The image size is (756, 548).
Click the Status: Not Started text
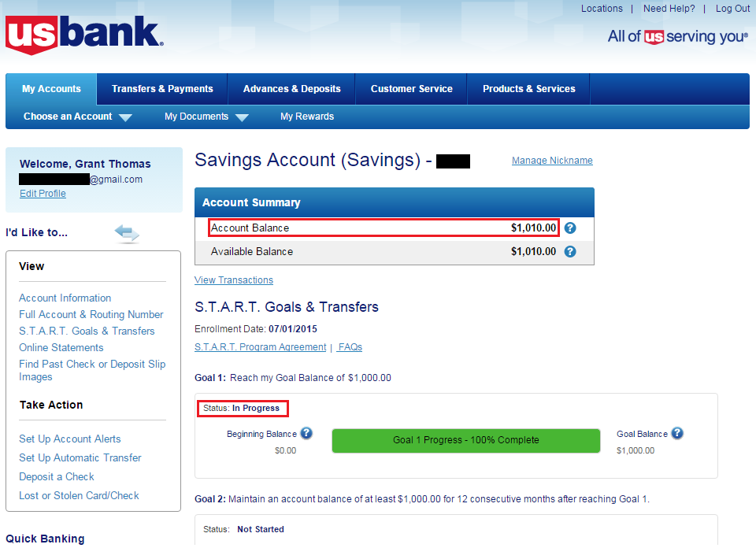point(243,529)
